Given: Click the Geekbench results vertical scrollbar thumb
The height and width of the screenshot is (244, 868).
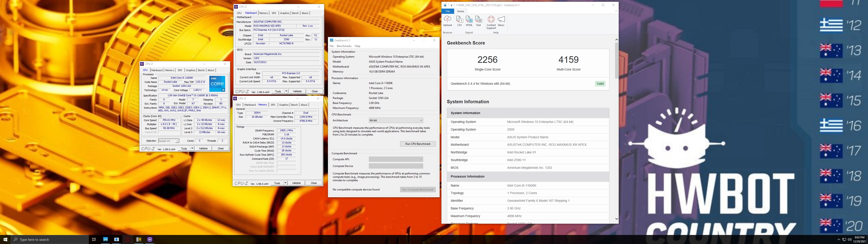Looking at the screenshot, I should (x=616, y=60).
